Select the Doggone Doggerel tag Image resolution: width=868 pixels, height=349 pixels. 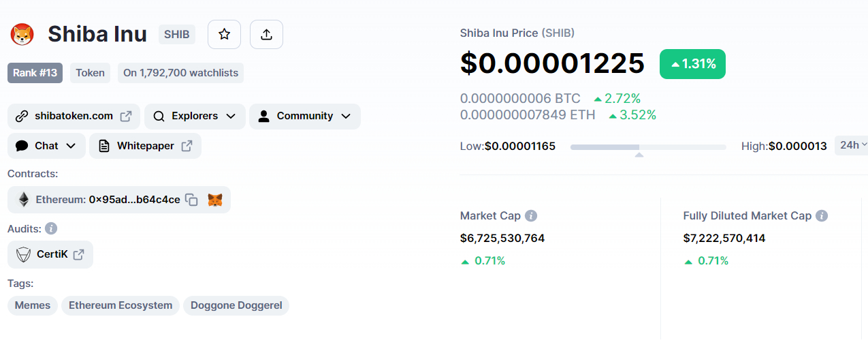click(236, 305)
